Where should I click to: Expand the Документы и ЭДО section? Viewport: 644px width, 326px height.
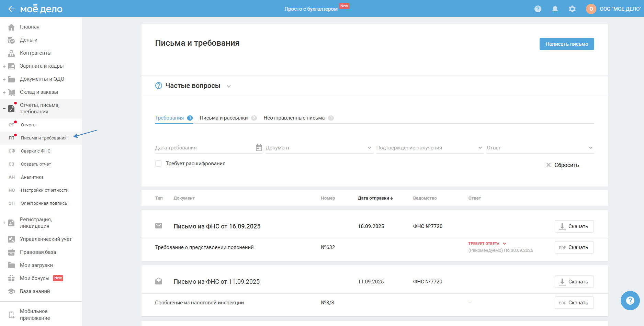click(4, 79)
